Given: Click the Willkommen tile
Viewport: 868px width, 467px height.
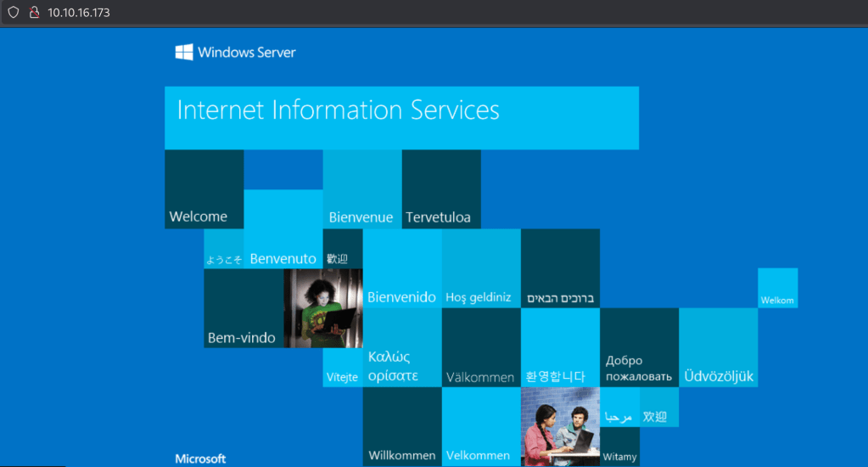Looking at the screenshot, I should pyautogui.click(x=401, y=426).
